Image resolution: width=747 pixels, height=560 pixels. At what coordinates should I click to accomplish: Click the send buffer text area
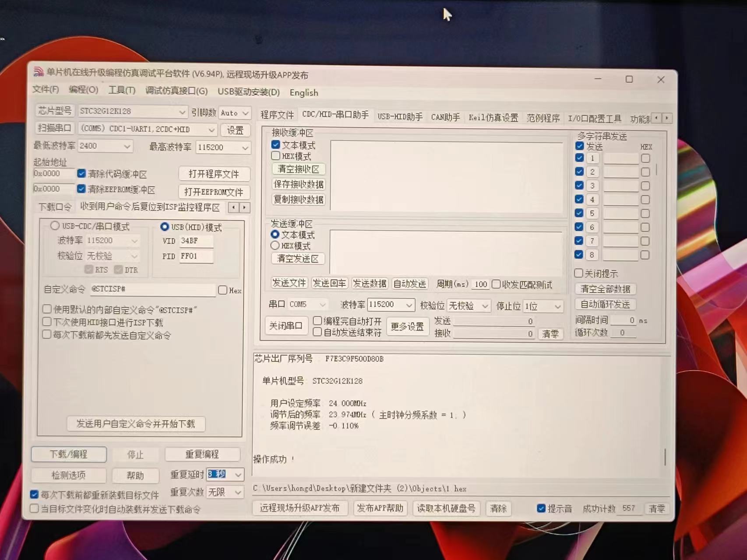(x=446, y=253)
